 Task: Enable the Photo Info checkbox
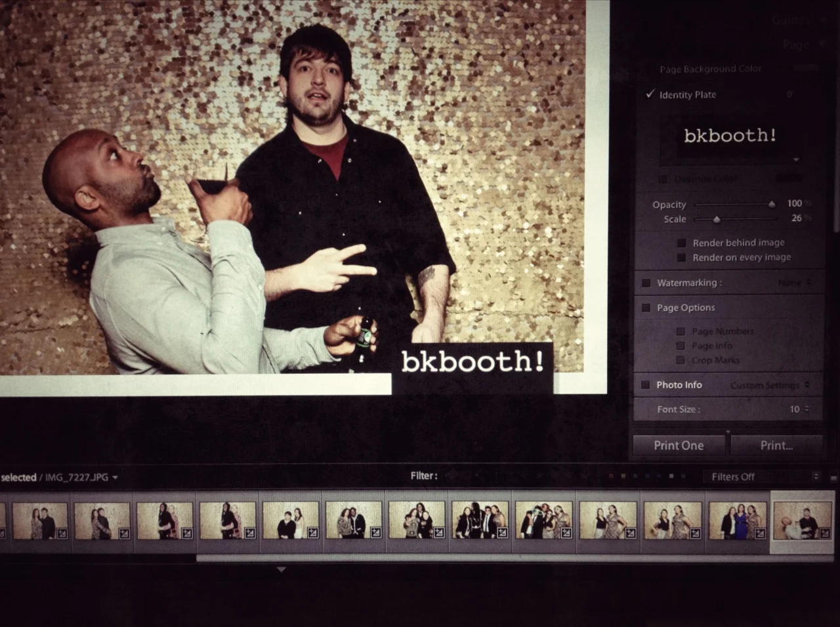pos(645,385)
